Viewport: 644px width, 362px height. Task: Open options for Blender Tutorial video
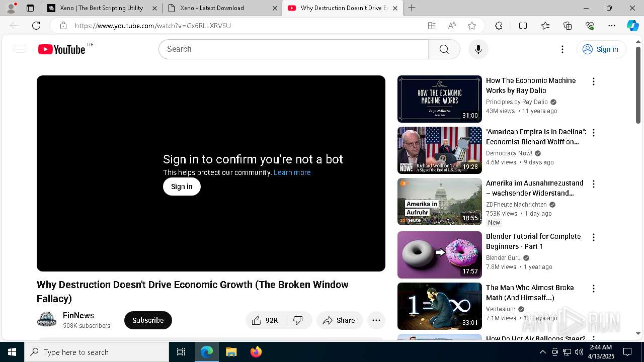point(594,237)
